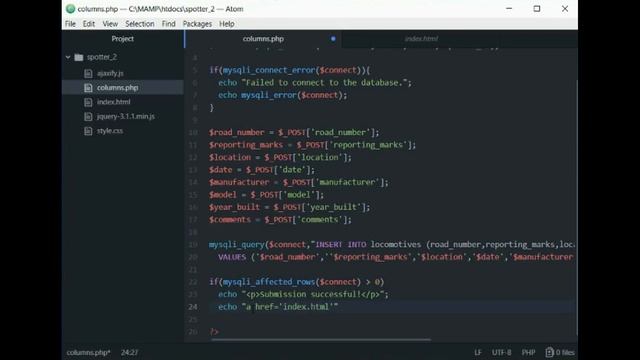Click the file icon beside style.css
The width and height of the screenshot is (640, 360).
point(88,131)
